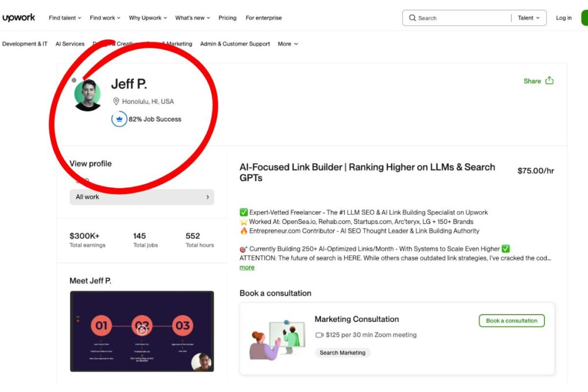Viewport: 588px width, 392px height.
Task: Click the Search Marketing tag
Action: click(342, 352)
